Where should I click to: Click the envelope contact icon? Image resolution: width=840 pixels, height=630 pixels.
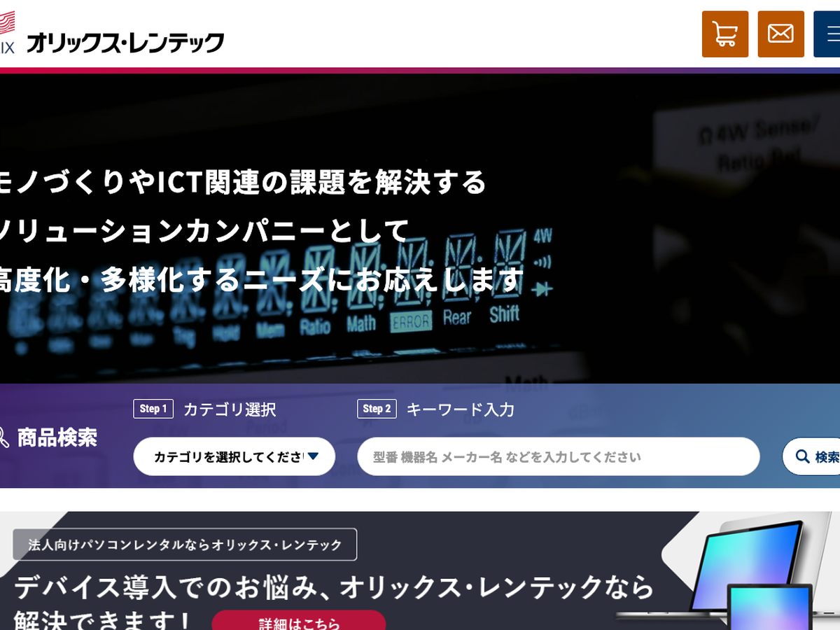(780, 34)
